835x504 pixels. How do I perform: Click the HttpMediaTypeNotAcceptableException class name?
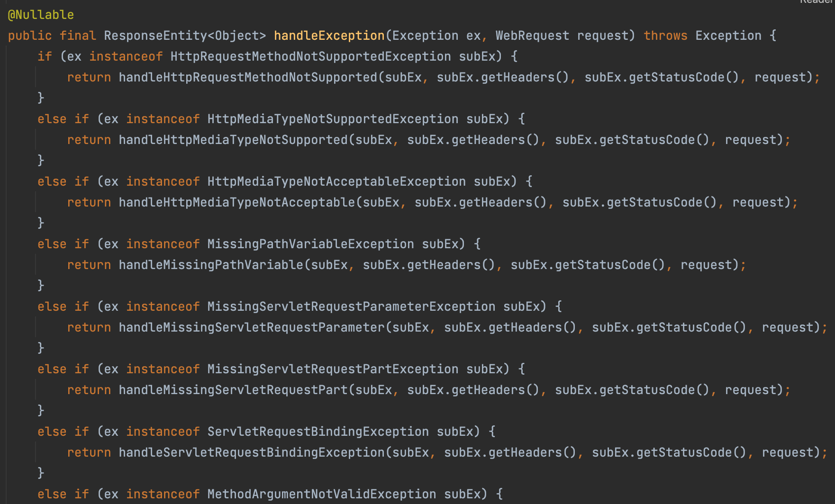(x=336, y=181)
